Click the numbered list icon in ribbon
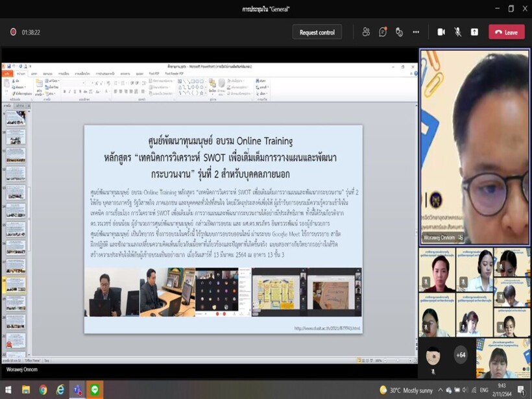The height and width of the screenshot is (399, 532). point(123,83)
